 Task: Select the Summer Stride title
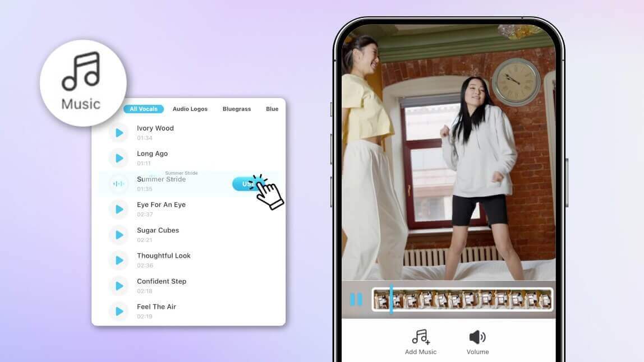pos(161,179)
